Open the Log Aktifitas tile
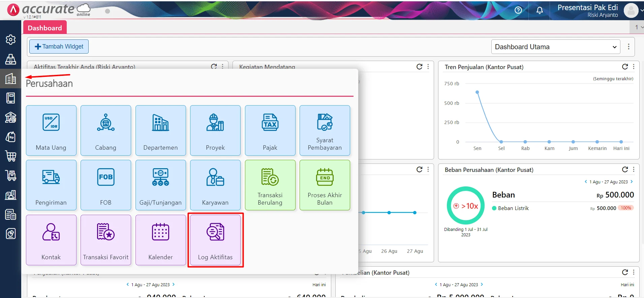Viewport: 644px width, 298px height. pos(215,240)
